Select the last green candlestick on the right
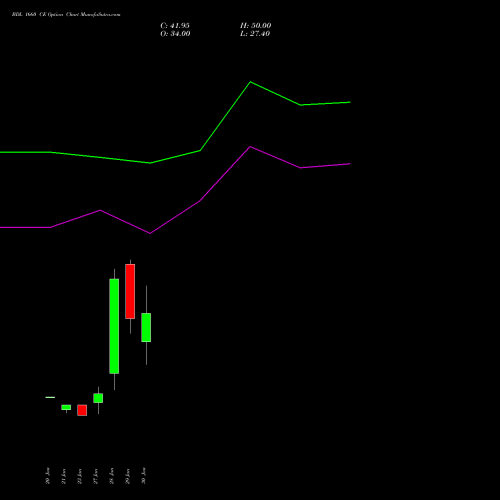This screenshot has width=500, height=500. (146, 327)
